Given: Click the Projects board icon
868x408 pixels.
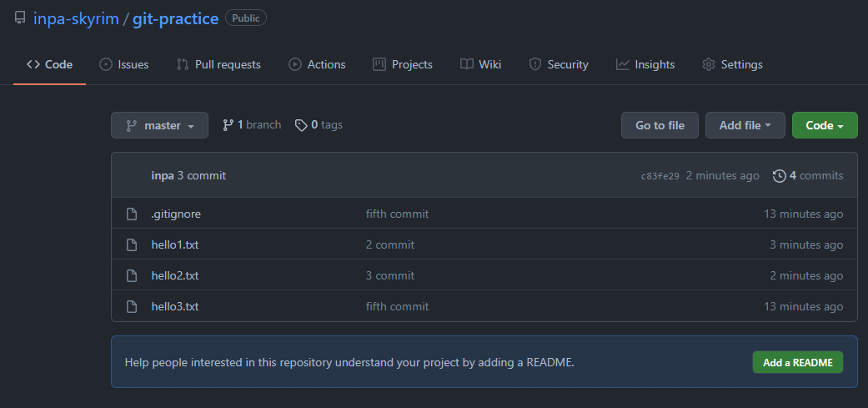Looking at the screenshot, I should (379, 65).
